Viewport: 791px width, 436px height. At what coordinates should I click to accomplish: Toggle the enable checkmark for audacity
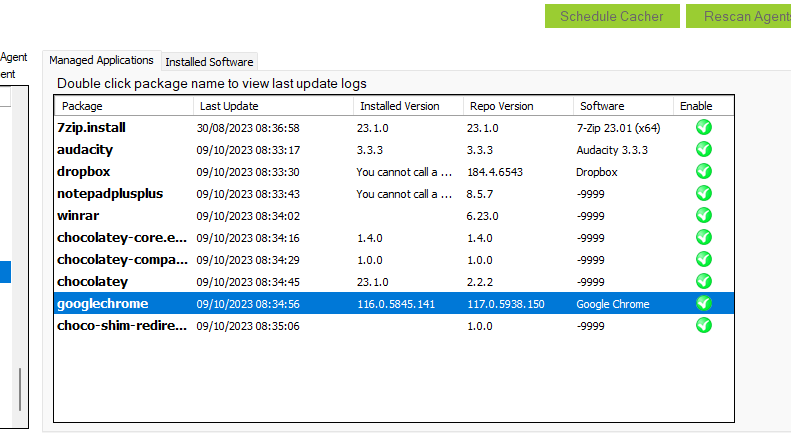pyautogui.click(x=703, y=150)
